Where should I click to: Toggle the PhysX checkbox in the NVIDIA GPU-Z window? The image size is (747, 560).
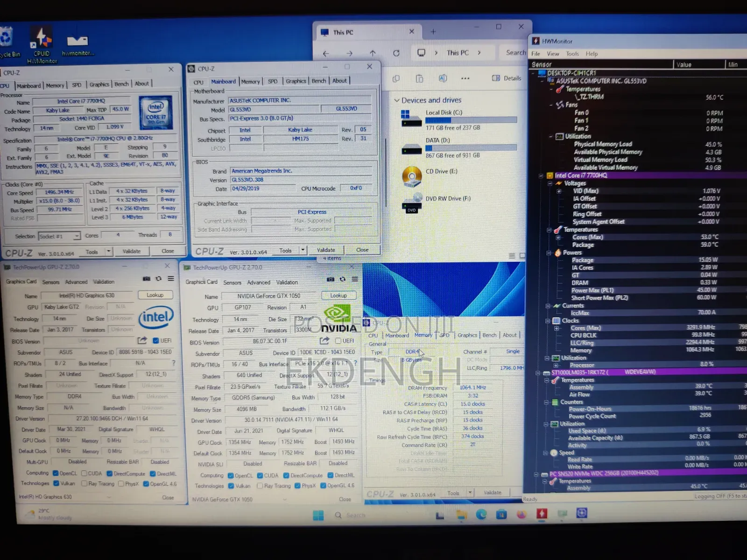[297, 486]
